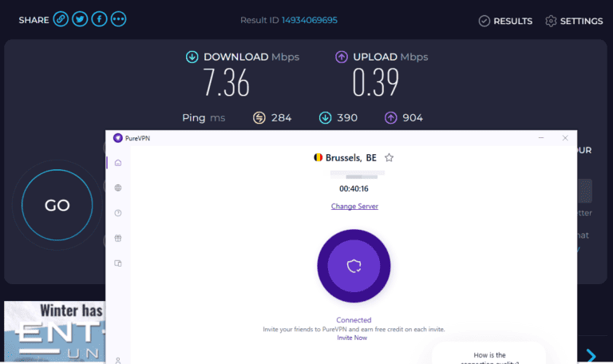
Task: Mark Brussels, BE as favorite star
Action: click(x=389, y=157)
